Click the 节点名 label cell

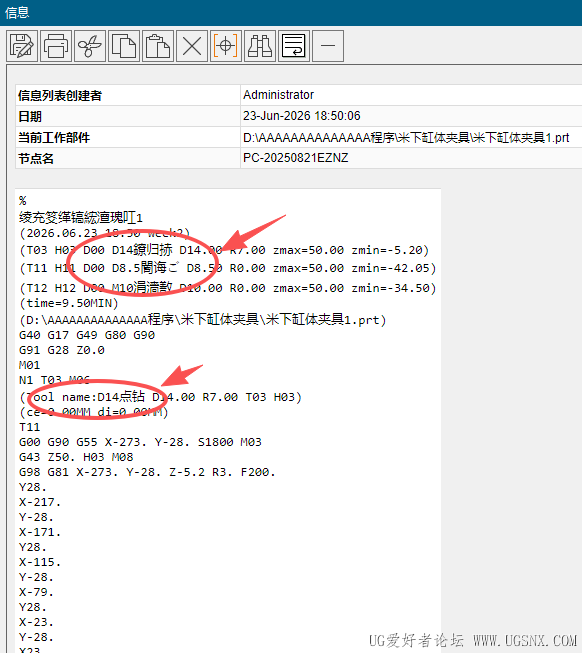(x=128, y=158)
